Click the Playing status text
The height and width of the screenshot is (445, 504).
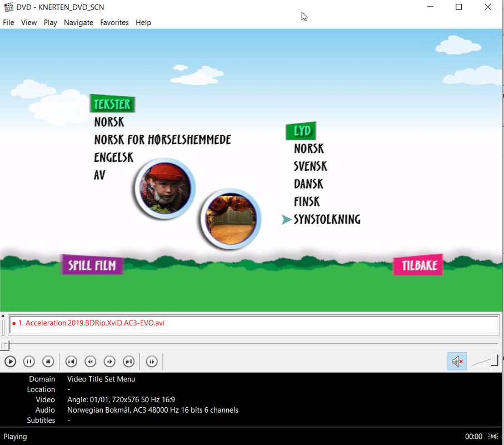[15, 437]
